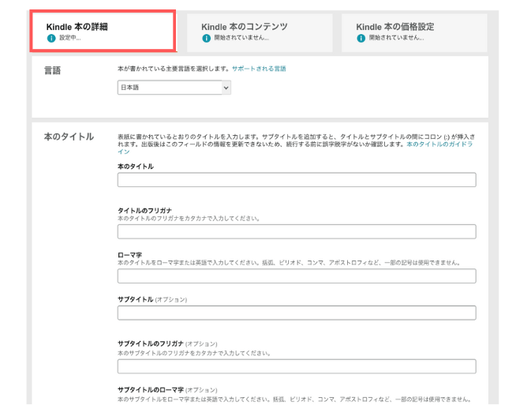This screenshot has width=516, height=420.
Task: Focus the サブタイトルのフリガナ input field
Action: pyautogui.click(x=297, y=366)
